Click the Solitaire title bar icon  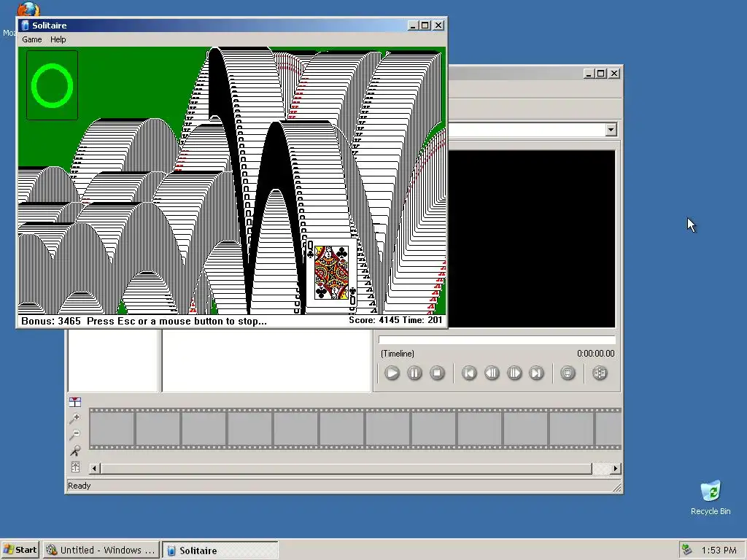point(25,26)
